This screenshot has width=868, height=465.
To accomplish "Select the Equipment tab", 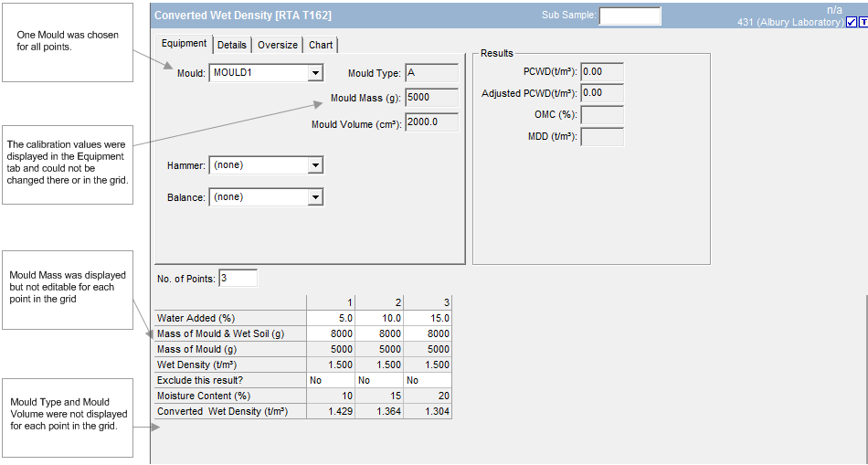I will [x=184, y=44].
